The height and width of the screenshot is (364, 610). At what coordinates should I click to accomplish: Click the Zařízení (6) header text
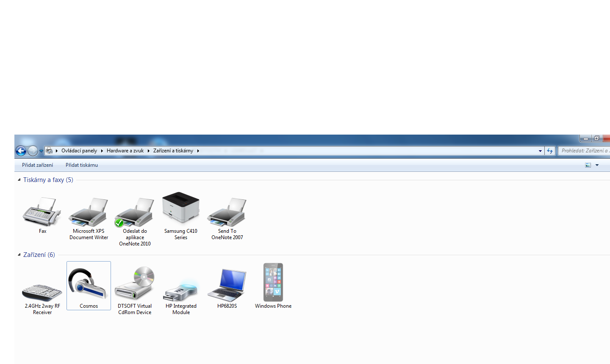39,255
